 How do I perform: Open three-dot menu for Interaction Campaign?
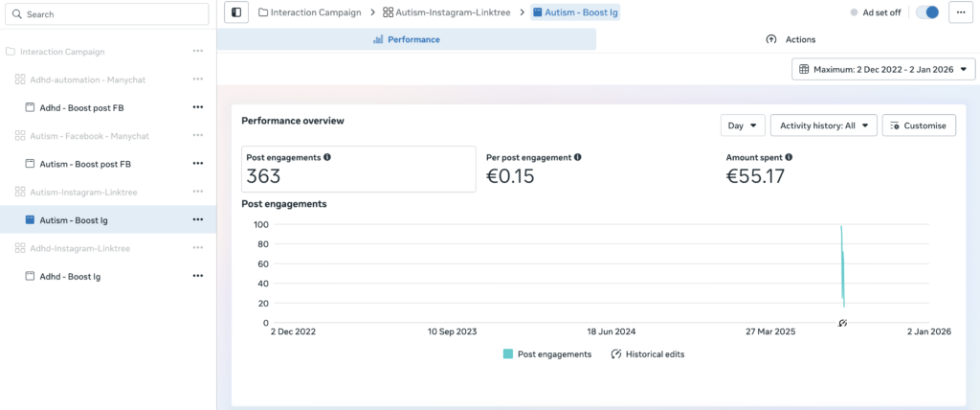[x=198, y=51]
